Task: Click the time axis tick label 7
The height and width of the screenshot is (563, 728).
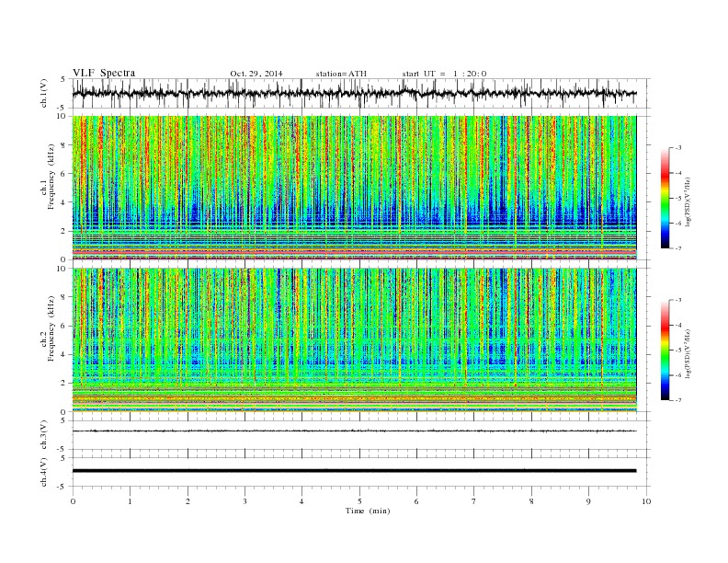Action: (x=474, y=501)
